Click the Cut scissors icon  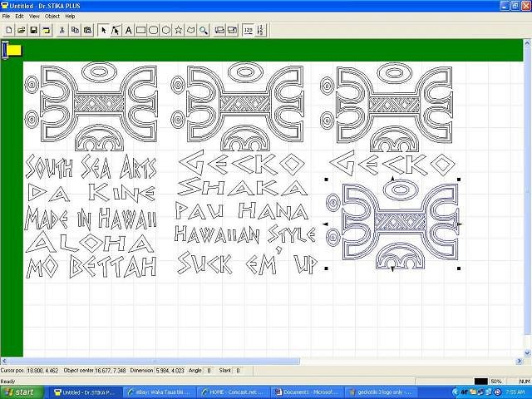62,30
